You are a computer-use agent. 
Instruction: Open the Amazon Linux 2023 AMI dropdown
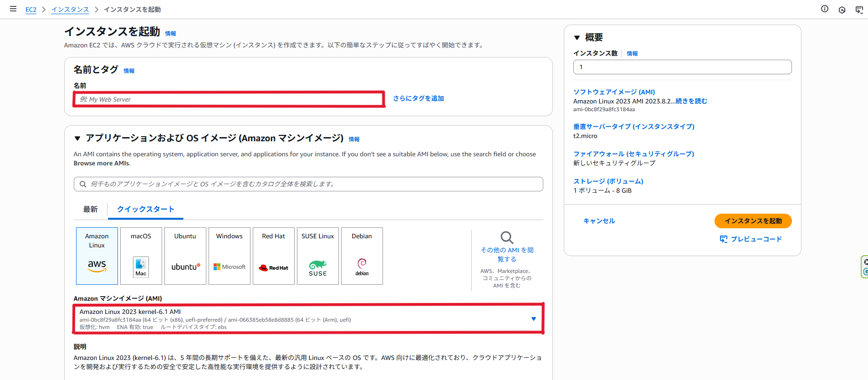coord(309,319)
